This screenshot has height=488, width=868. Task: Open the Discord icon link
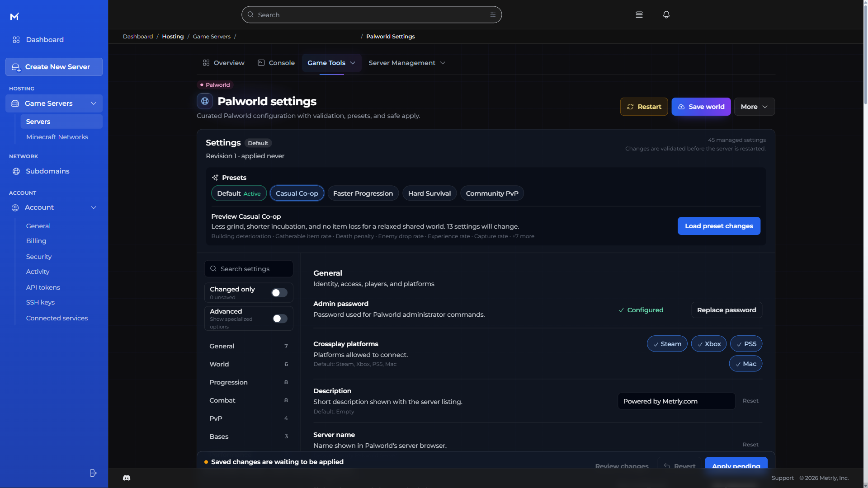point(127,478)
